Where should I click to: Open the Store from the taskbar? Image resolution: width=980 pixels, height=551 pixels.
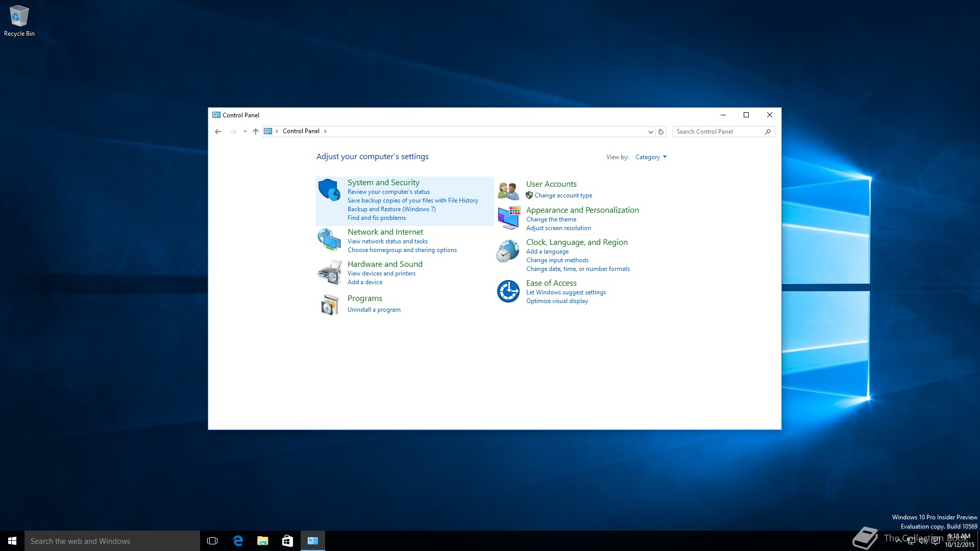pyautogui.click(x=287, y=541)
